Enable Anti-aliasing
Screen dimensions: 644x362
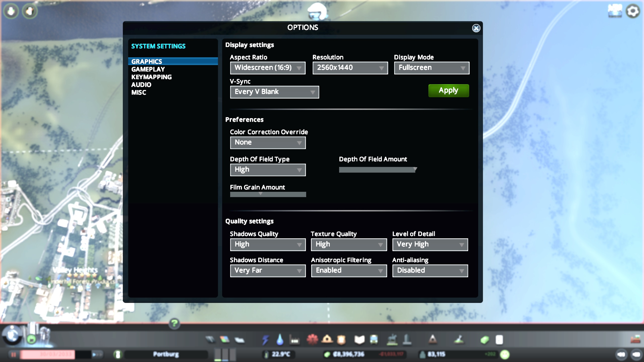[x=430, y=270]
